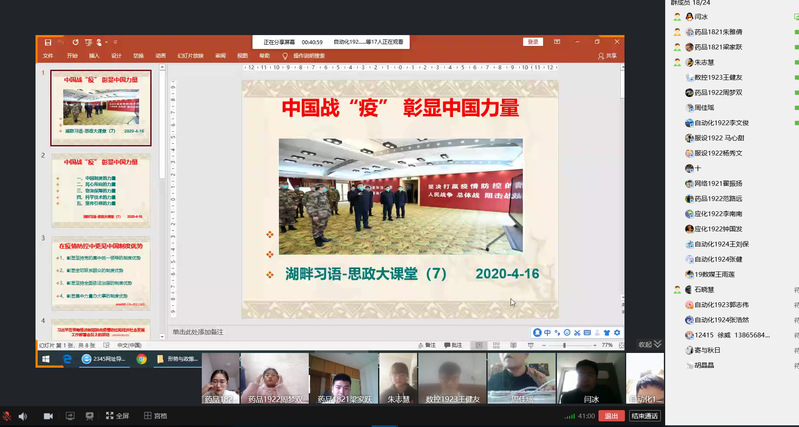
Task: Open the 幻灯片放映 (Slide Show) tab
Action: coord(190,56)
